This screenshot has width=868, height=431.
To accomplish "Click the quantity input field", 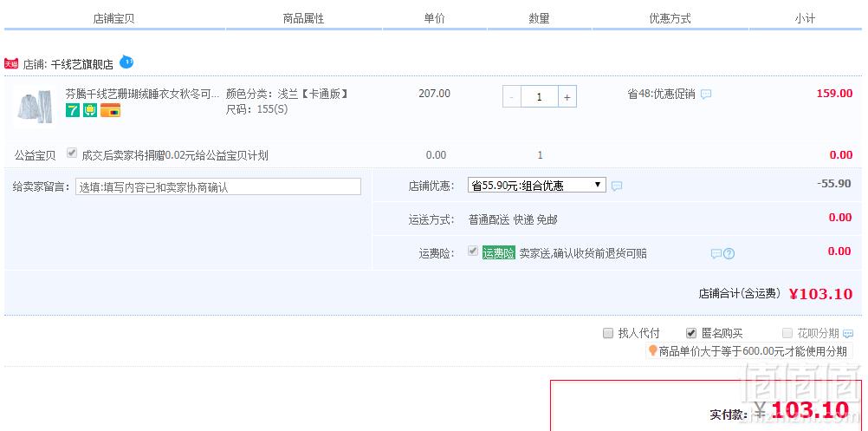I will pyautogui.click(x=539, y=97).
